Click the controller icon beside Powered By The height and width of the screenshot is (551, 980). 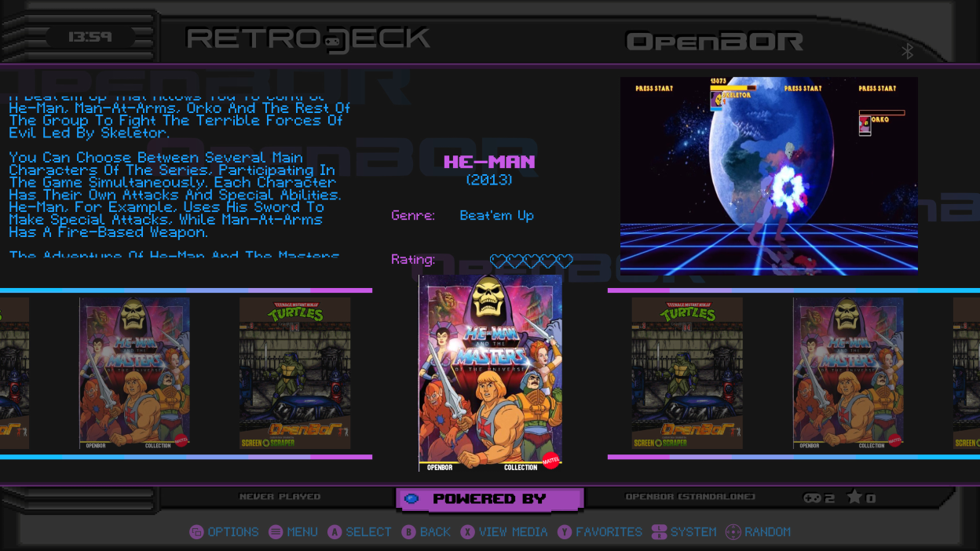click(x=411, y=498)
